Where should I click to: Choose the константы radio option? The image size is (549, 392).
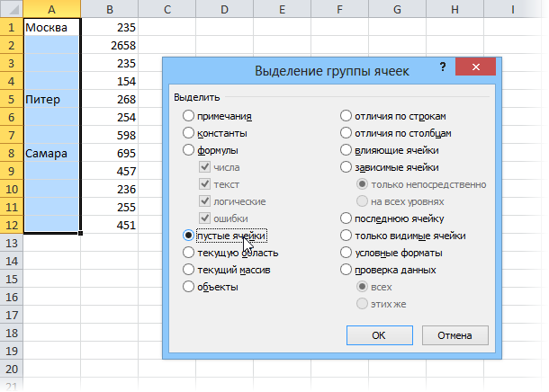pos(188,133)
